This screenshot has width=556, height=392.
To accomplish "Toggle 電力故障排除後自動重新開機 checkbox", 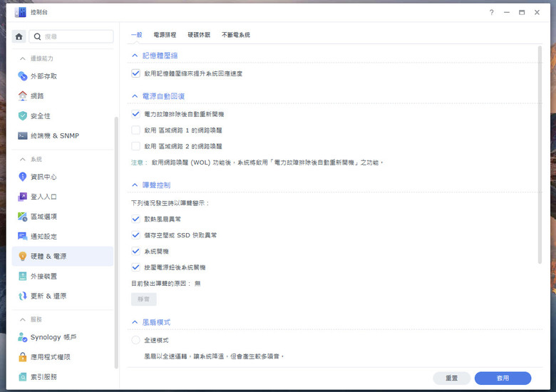I will click(136, 114).
